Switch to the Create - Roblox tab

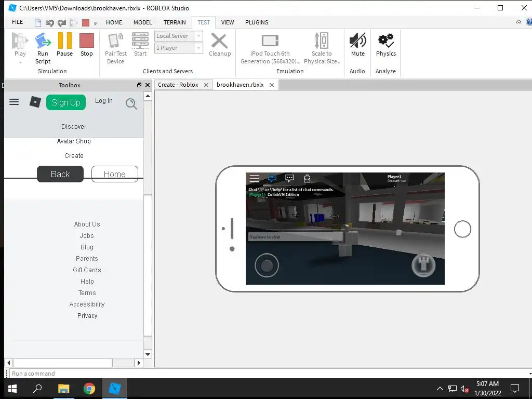pos(178,85)
